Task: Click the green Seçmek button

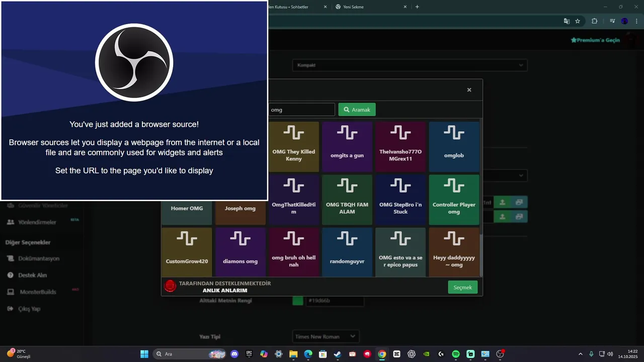Action: 462,287
